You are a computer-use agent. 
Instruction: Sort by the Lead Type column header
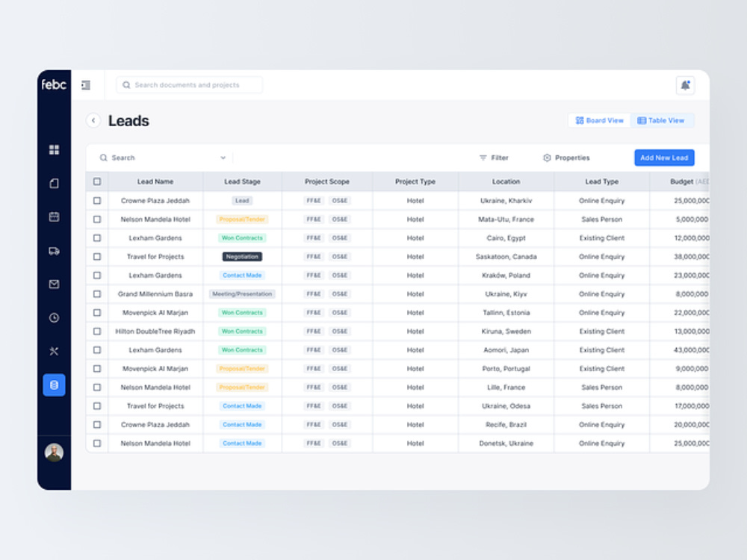tap(601, 181)
